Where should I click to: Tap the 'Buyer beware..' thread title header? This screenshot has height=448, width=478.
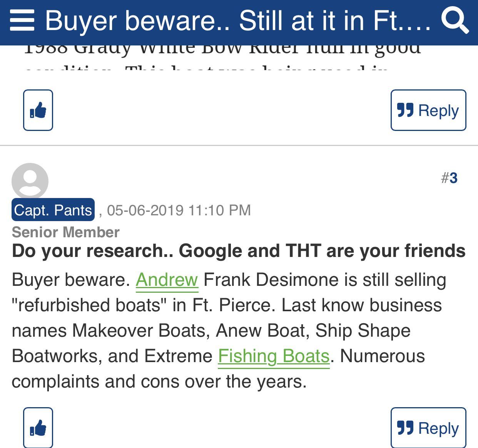[x=238, y=20]
